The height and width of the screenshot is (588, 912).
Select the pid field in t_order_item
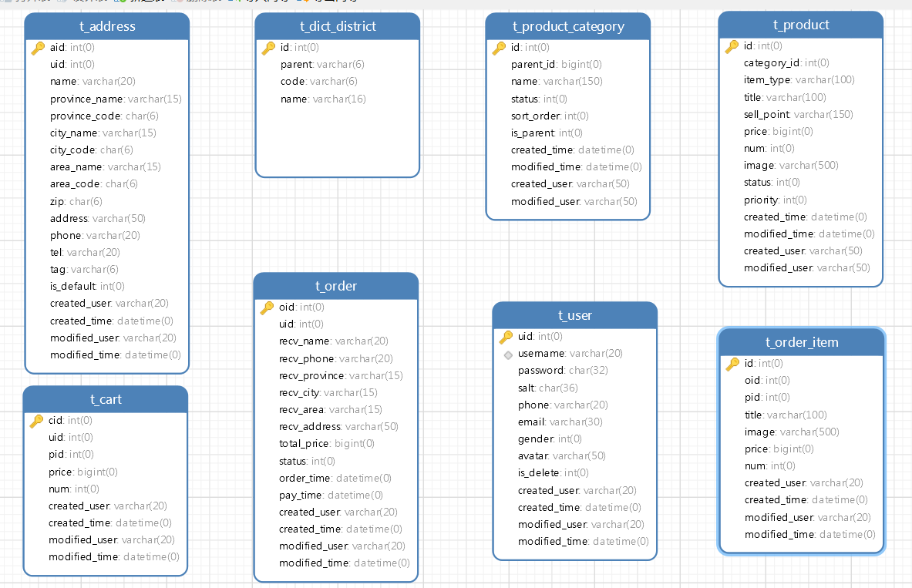(x=767, y=397)
